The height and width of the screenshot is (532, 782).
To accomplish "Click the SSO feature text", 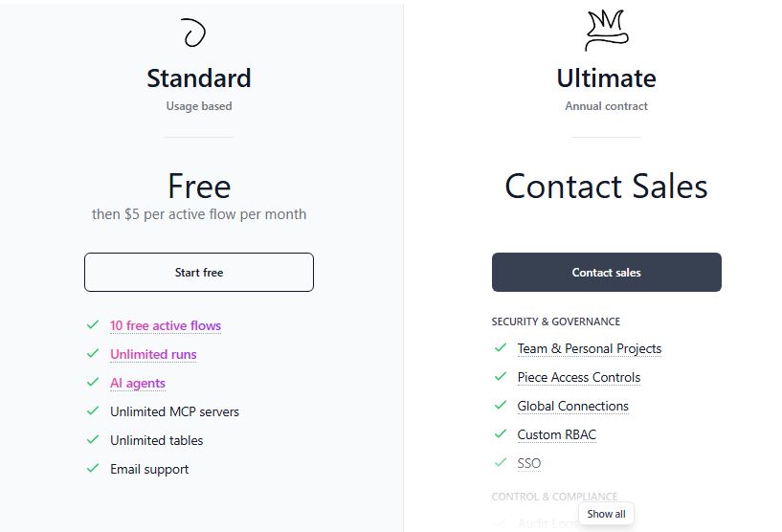I will (x=529, y=463).
